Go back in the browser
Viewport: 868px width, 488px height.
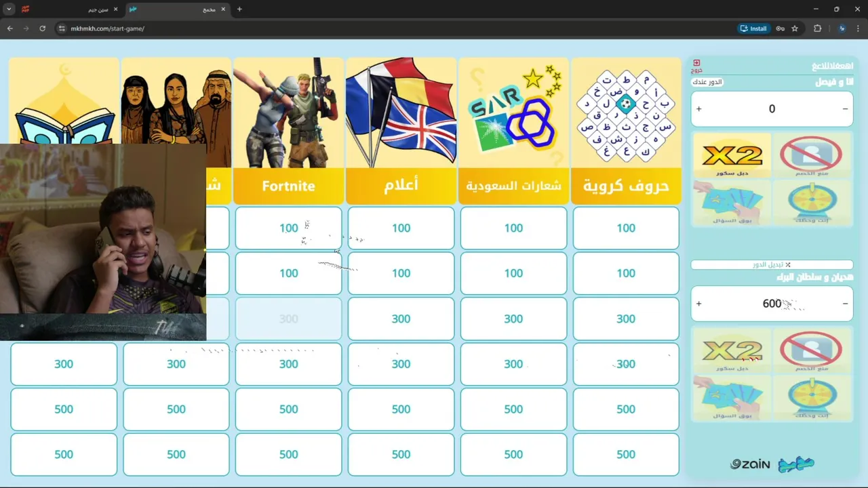point(10,28)
